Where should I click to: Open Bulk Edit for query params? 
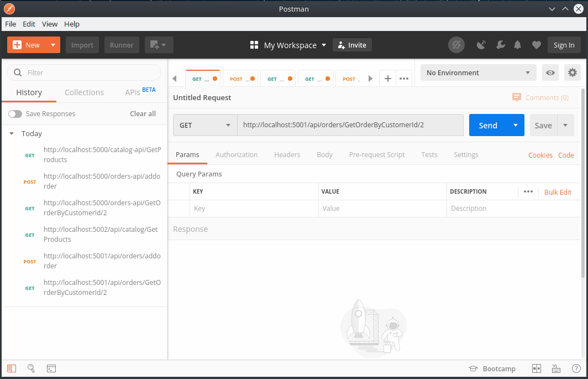click(x=558, y=192)
